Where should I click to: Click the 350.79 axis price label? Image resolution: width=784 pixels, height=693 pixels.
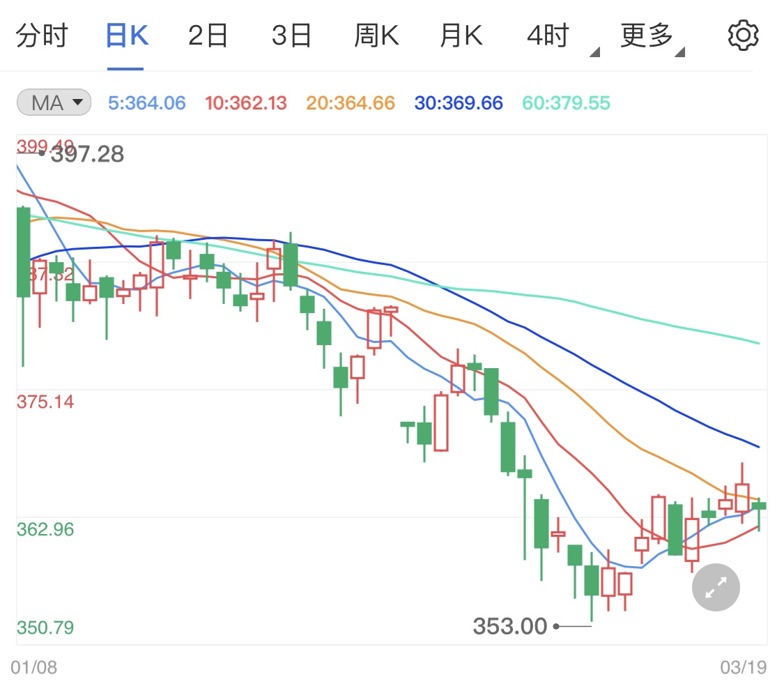point(45,627)
